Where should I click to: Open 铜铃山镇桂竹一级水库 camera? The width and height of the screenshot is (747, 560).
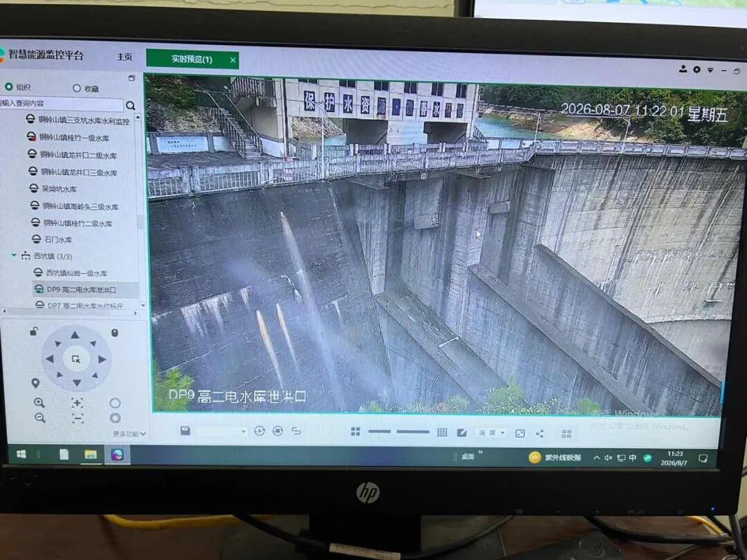coord(68,138)
